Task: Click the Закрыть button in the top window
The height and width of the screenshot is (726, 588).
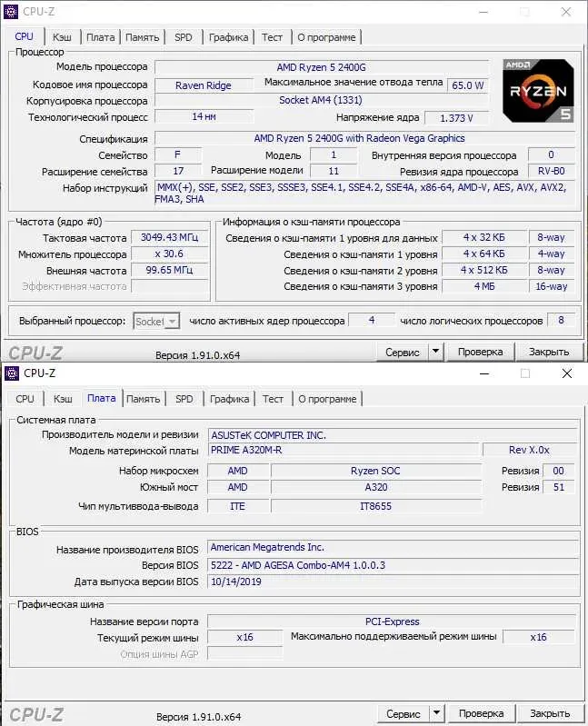Action: click(x=549, y=352)
